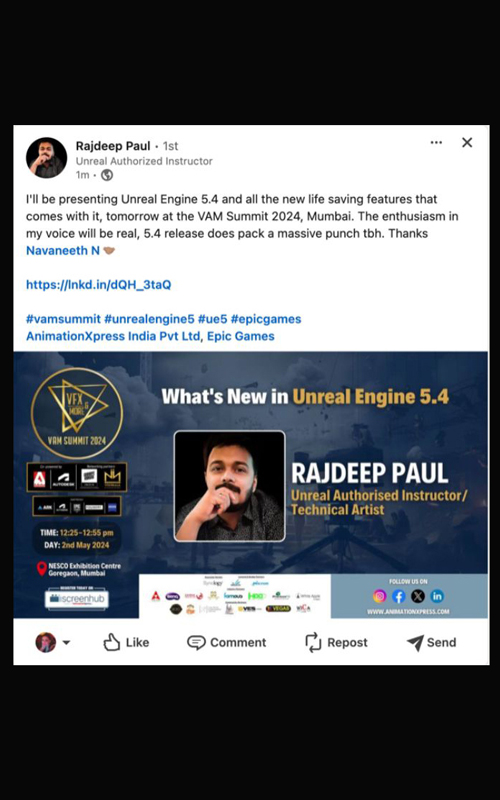Viewport: 500px width, 800px height.
Task: Open the Comment speech bubble
Action: coord(196,642)
